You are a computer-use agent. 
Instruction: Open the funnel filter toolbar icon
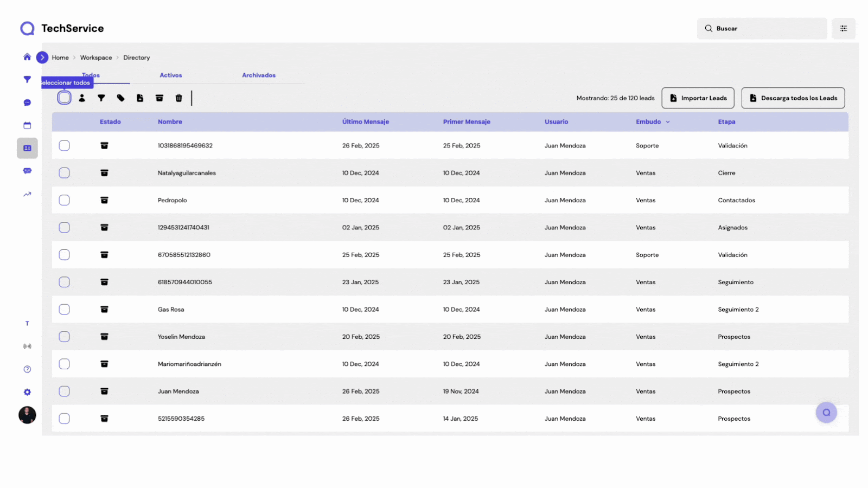click(x=101, y=98)
